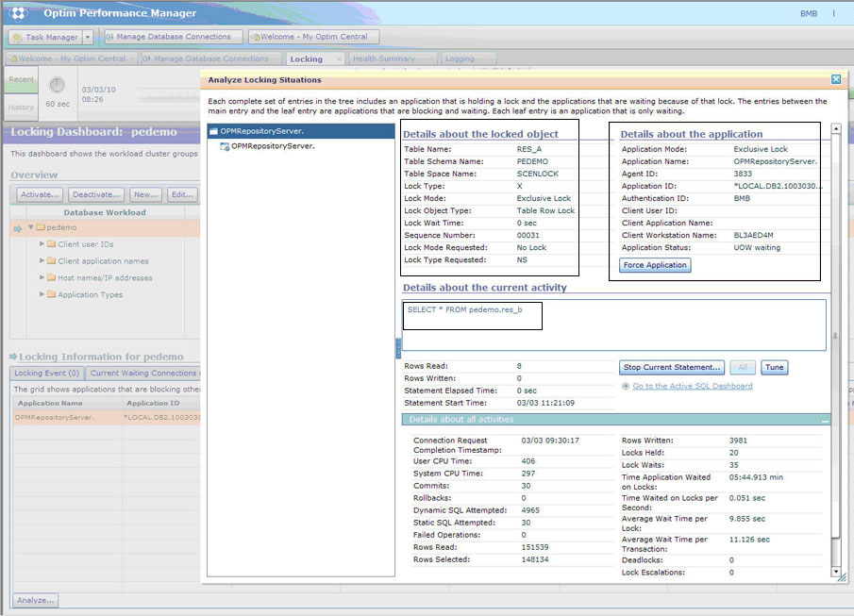Click the pedemo folder icon
Image resolution: width=854 pixels, height=616 pixels.
pyautogui.click(x=41, y=227)
